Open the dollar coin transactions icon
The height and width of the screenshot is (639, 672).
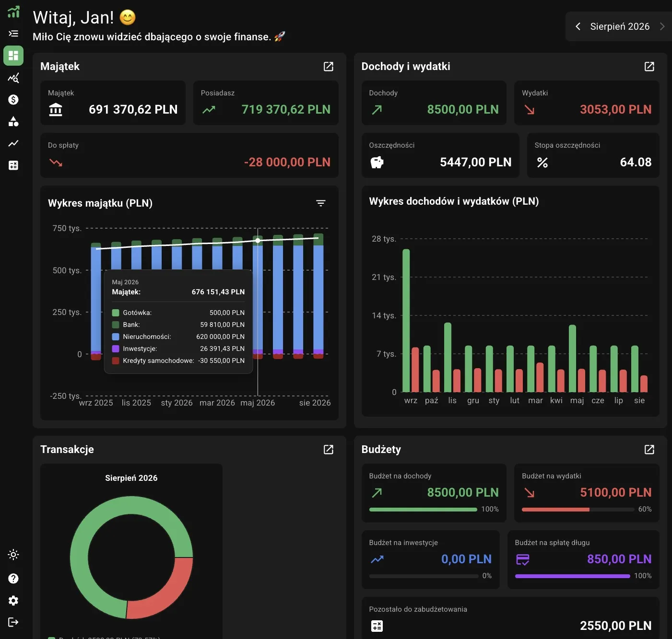tap(13, 99)
